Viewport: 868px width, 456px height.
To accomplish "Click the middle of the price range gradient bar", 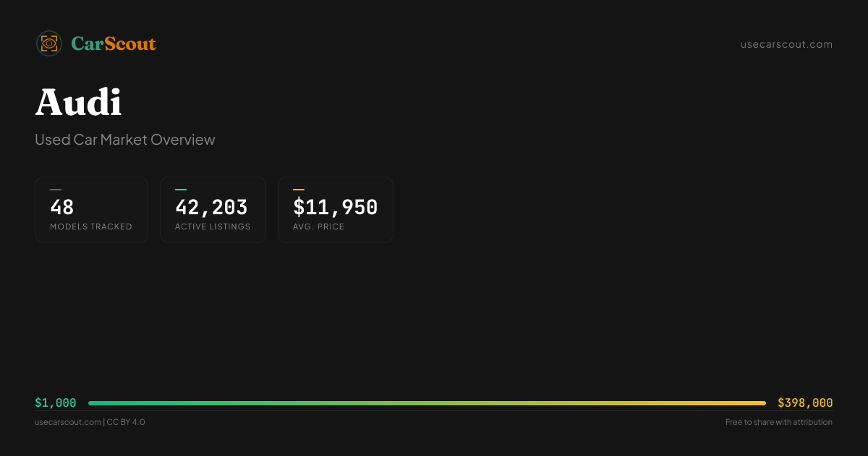I will 427,403.
